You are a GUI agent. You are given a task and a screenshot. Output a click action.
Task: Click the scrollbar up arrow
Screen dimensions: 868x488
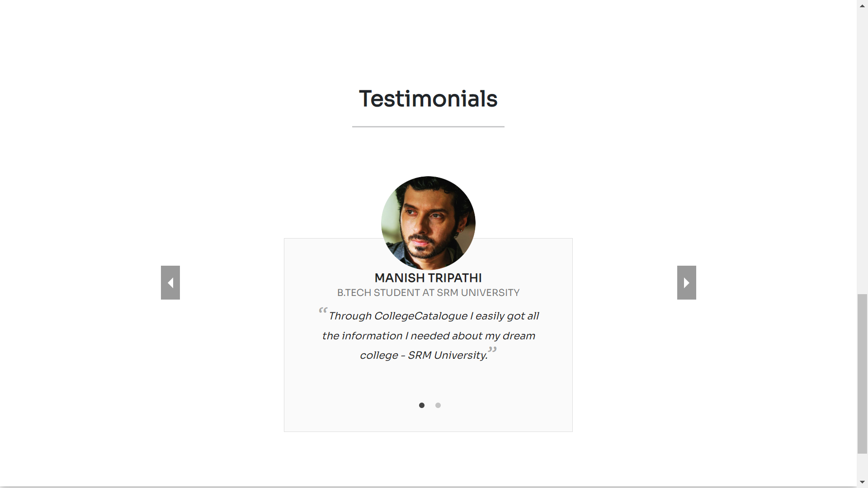pyautogui.click(x=862, y=5)
